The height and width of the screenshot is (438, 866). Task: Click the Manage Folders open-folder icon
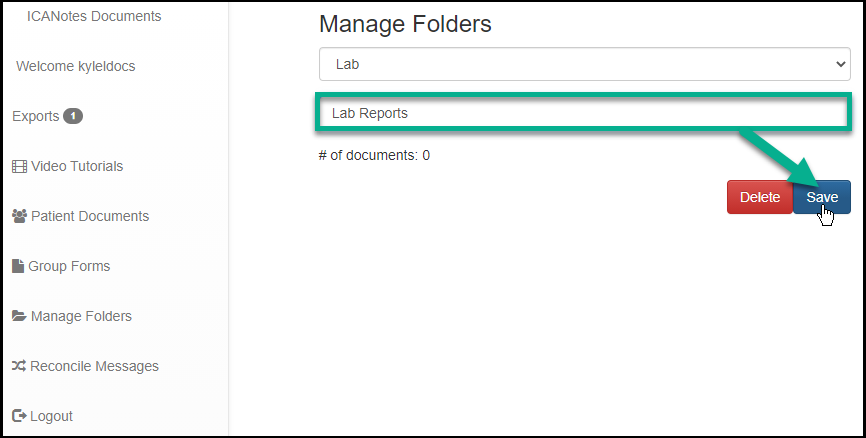[x=19, y=316]
